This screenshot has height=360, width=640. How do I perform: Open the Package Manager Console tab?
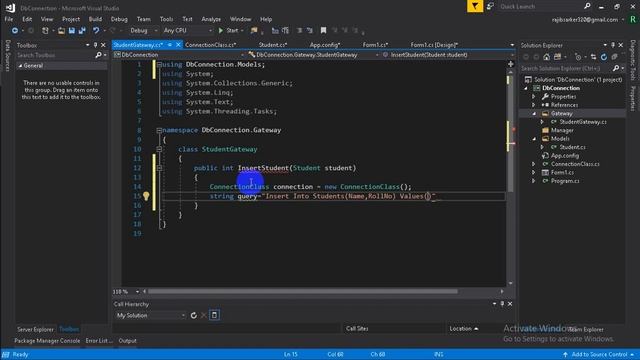coord(47,341)
